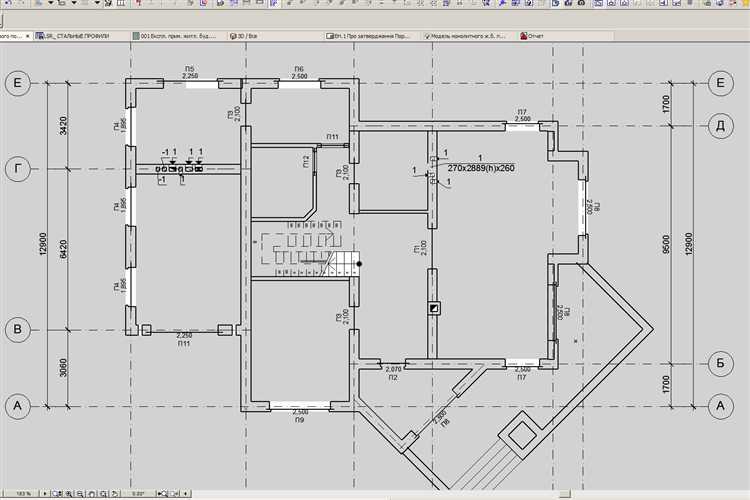The height and width of the screenshot is (500, 750).
Task: Switch to the Отчет tab
Action: [x=532, y=36]
